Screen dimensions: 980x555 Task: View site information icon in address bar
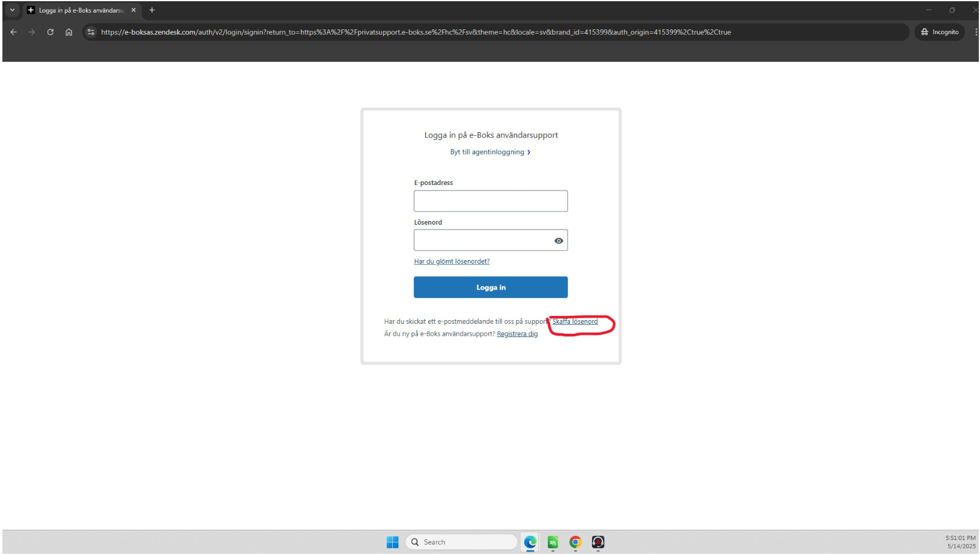91,32
